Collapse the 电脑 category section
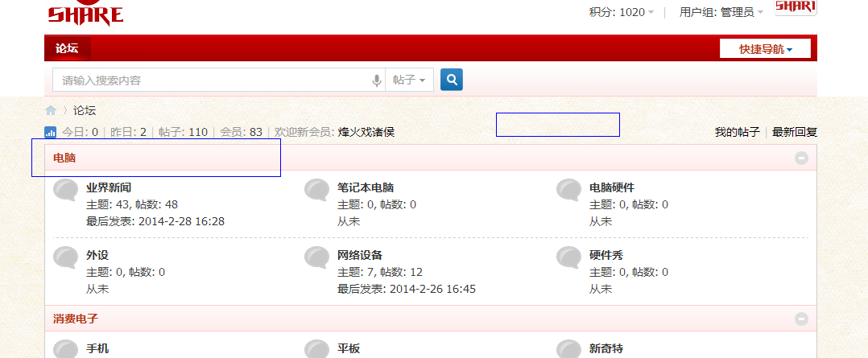The image size is (868, 358). click(801, 158)
